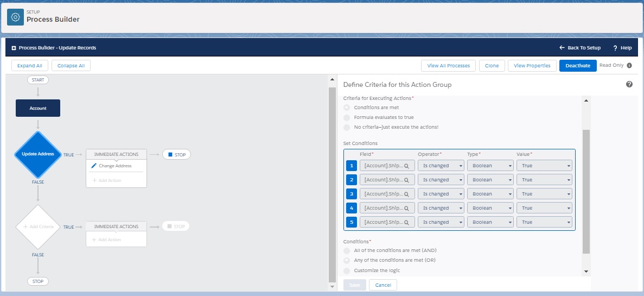Click the Setup gear icon in header

click(16, 17)
